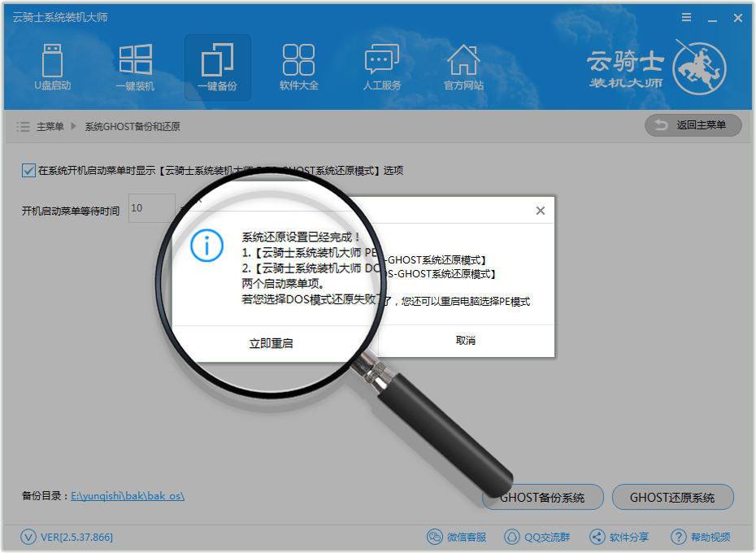The image size is (756, 553).
Task: Click 立即重启 button
Action: coord(271,343)
